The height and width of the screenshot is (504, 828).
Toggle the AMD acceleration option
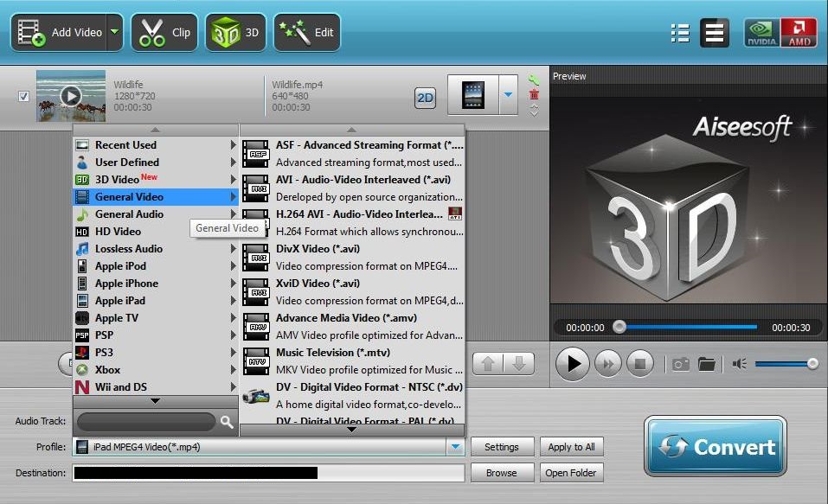tap(801, 32)
